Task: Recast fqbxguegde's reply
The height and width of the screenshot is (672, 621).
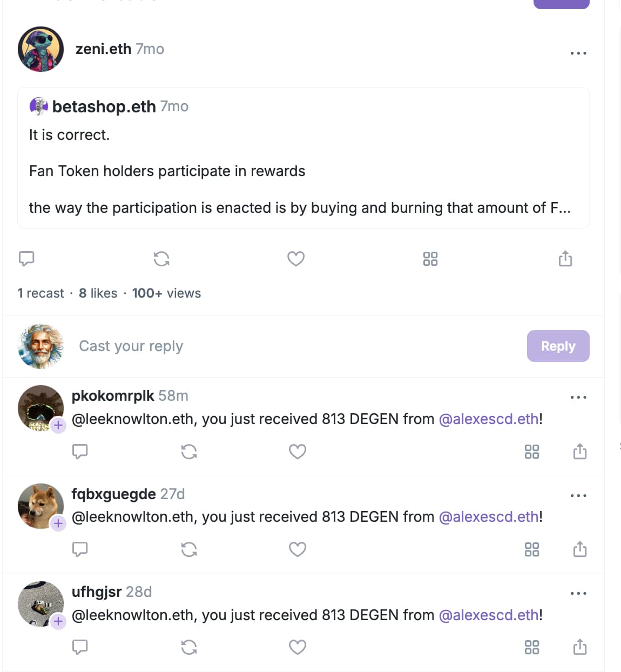Action: 189,549
